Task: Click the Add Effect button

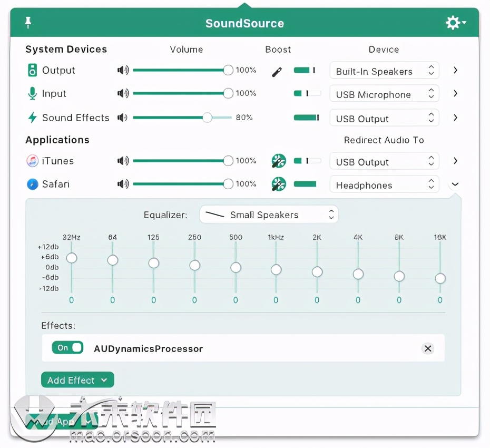Action: [77, 380]
